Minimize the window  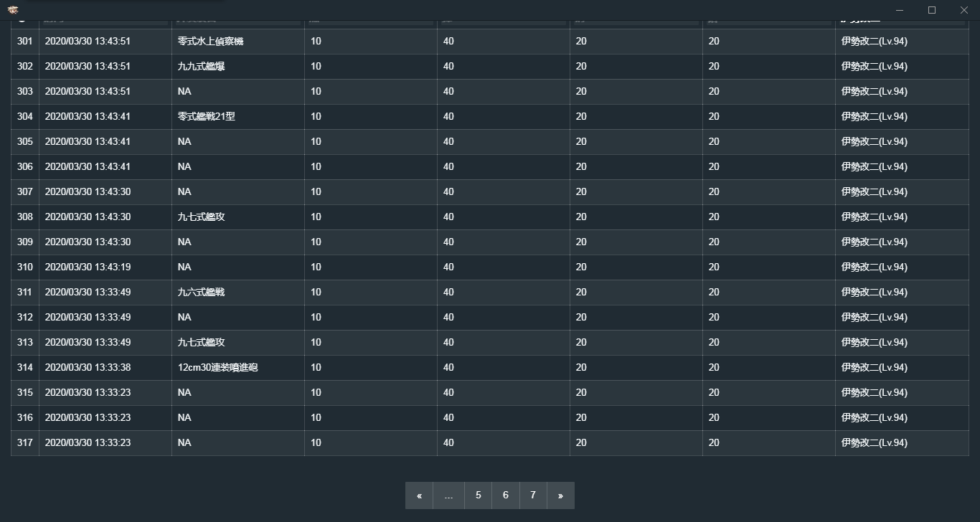point(900,10)
